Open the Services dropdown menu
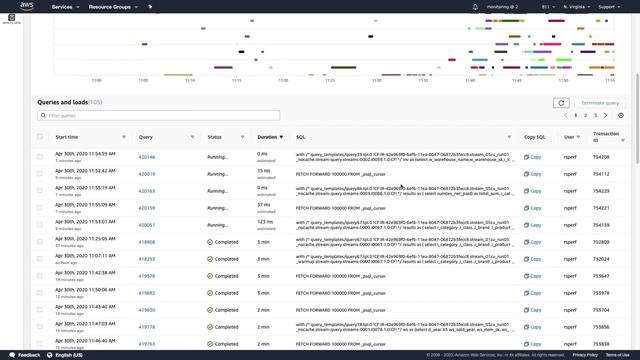 (65, 7)
